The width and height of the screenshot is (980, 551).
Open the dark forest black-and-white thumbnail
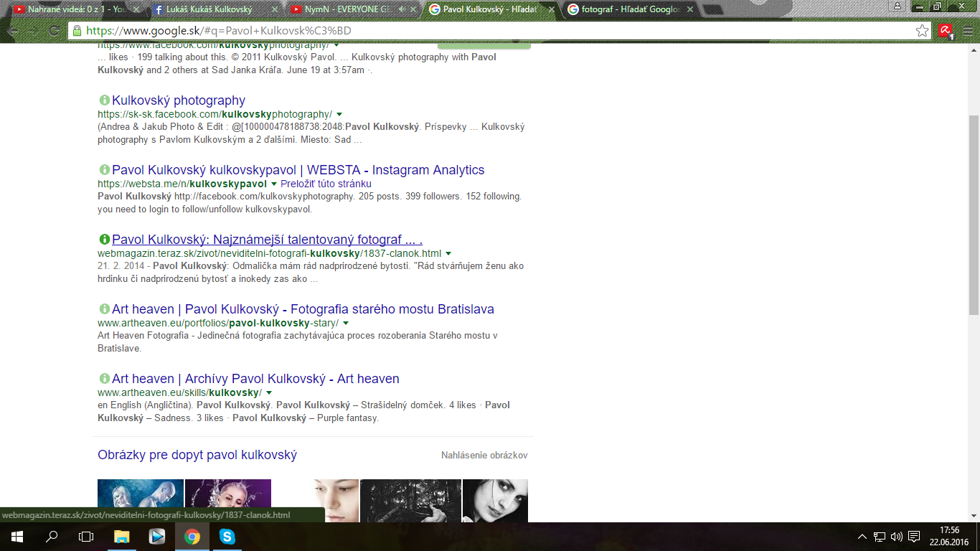coord(410,501)
